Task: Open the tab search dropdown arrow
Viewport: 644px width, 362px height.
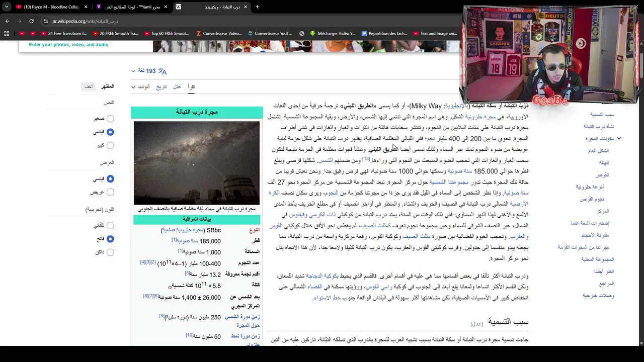Action: (7, 7)
